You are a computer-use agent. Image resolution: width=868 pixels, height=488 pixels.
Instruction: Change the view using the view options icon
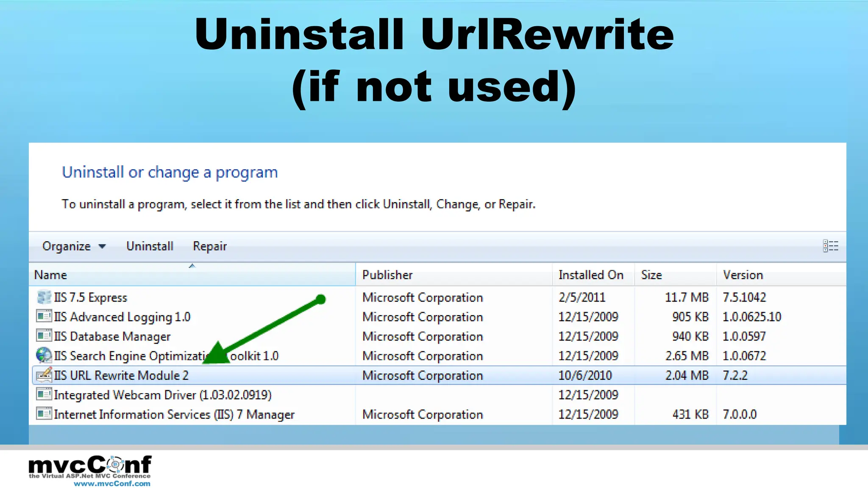click(831, 246)
